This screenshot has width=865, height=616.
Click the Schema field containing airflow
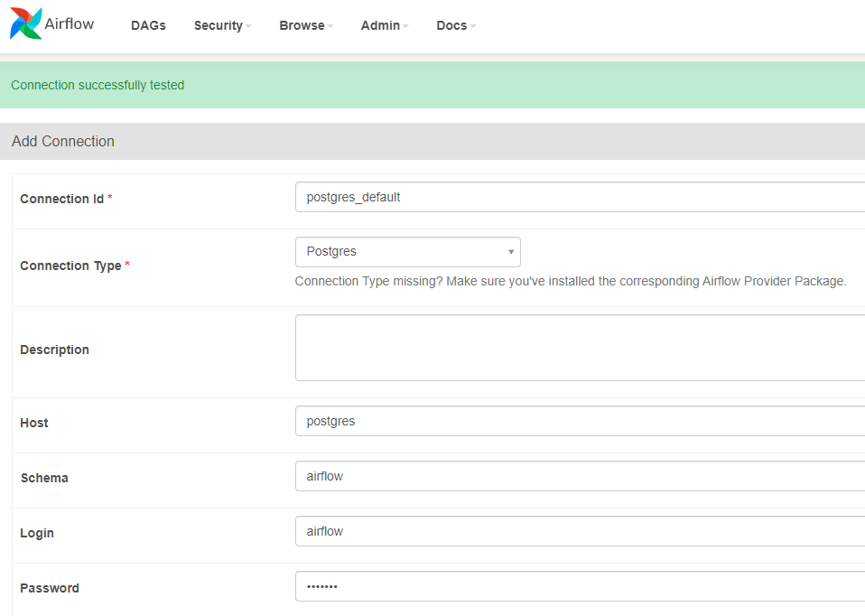coord(581,476)
